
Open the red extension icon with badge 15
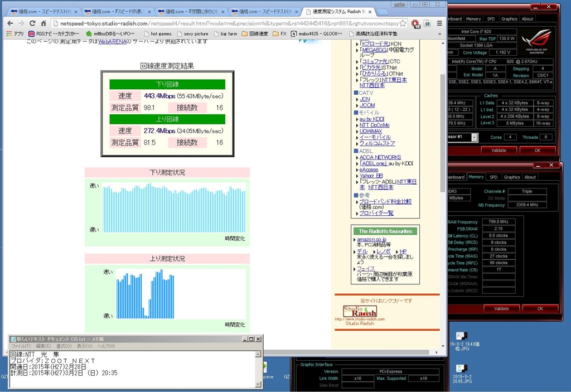tap(415, 23)
